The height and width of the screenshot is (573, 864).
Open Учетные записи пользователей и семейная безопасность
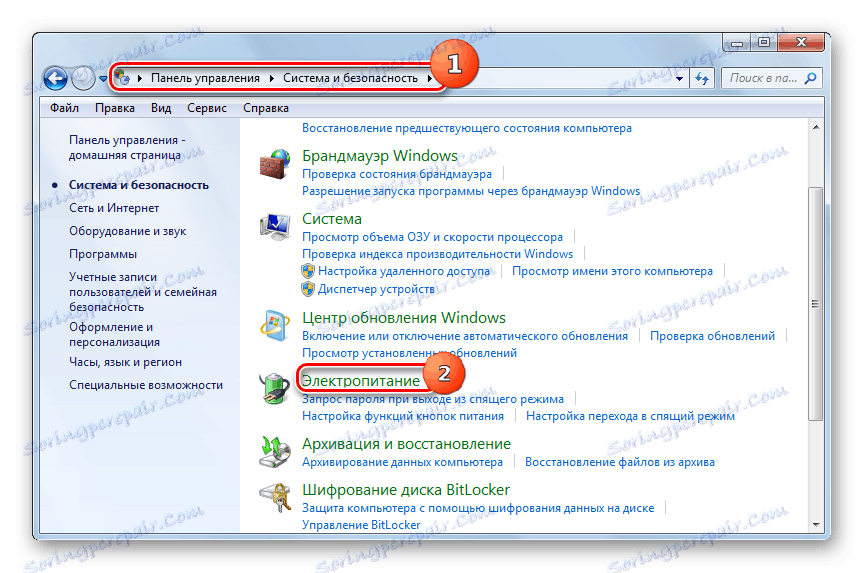(143, 292)
